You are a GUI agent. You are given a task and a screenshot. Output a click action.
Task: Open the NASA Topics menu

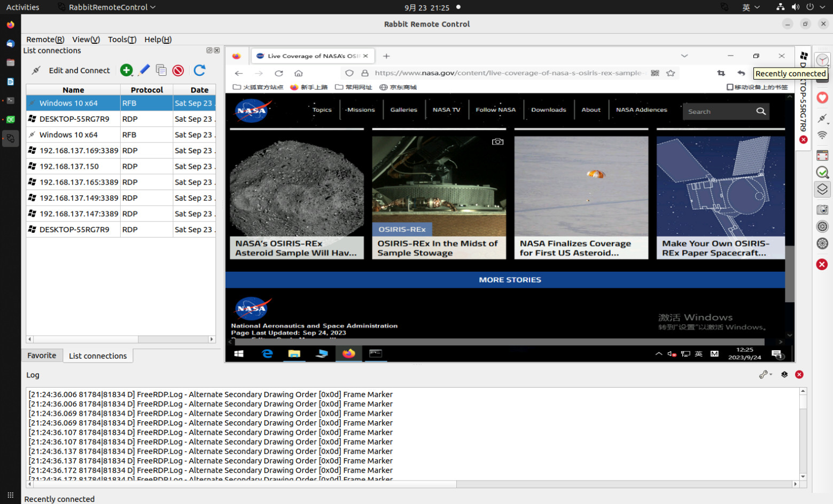click(322, 110)
